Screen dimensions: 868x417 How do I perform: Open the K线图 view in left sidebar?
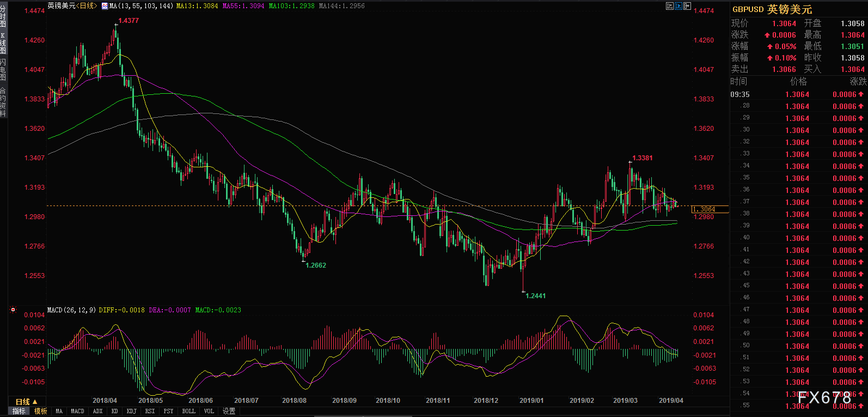(x=3, y=43)
